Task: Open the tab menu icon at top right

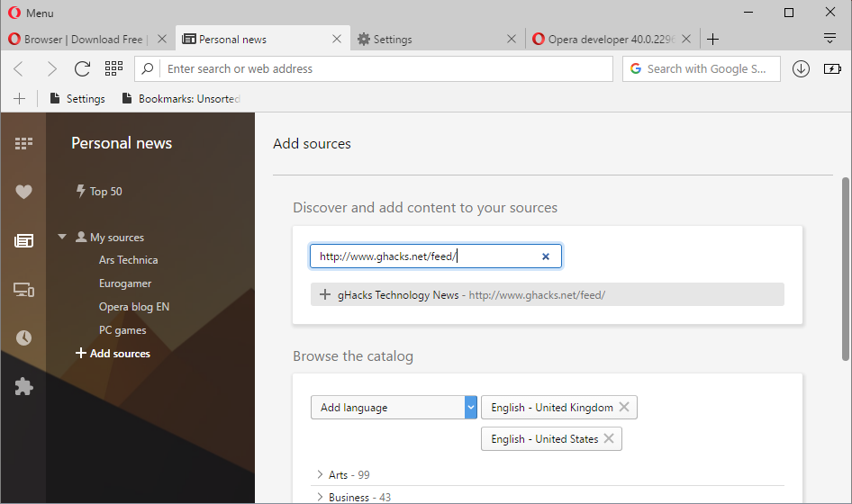Action: coord(829,38)
